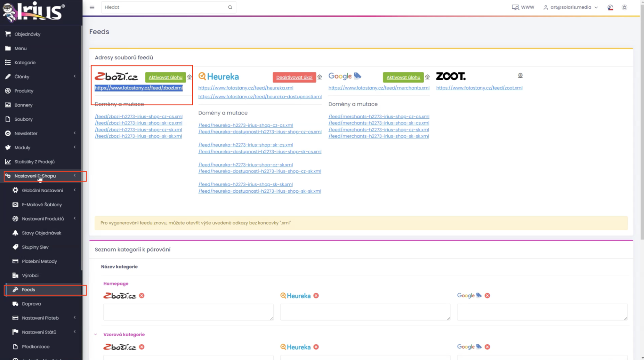
Task: Expand the Newsletter submenu
Action: point(74,133)
